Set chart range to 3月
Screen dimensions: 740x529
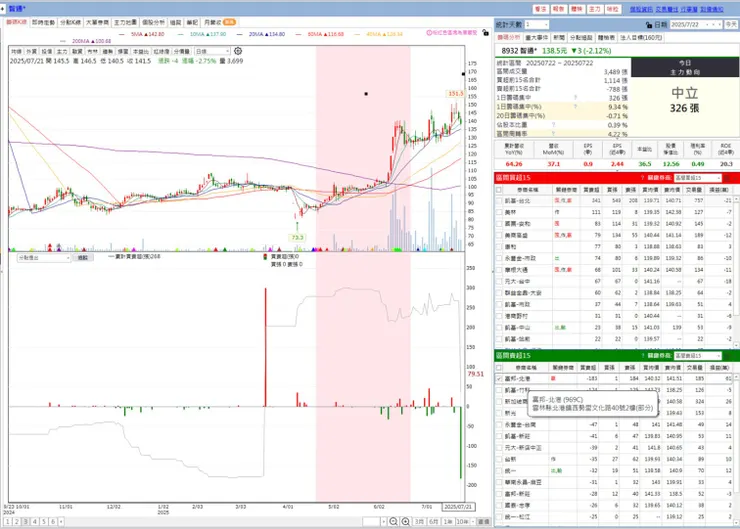(x=419, y=521)
